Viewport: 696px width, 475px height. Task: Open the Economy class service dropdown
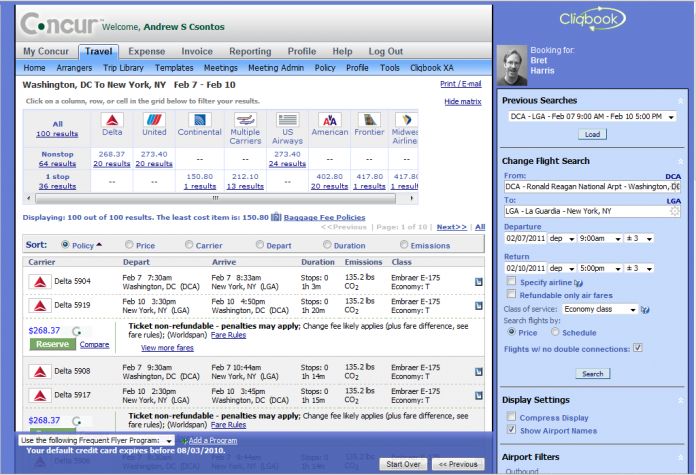point(600,309)
